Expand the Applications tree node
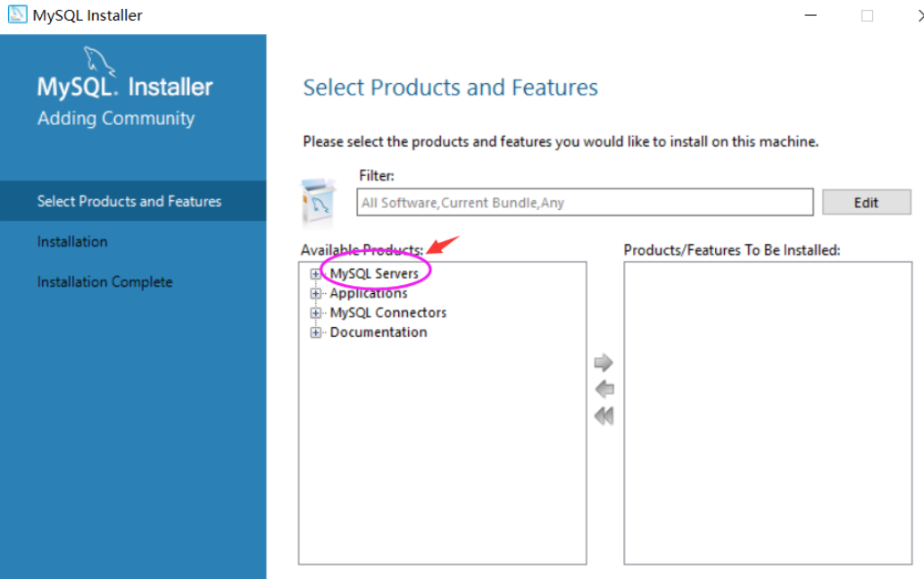 [x=316, y=294]
